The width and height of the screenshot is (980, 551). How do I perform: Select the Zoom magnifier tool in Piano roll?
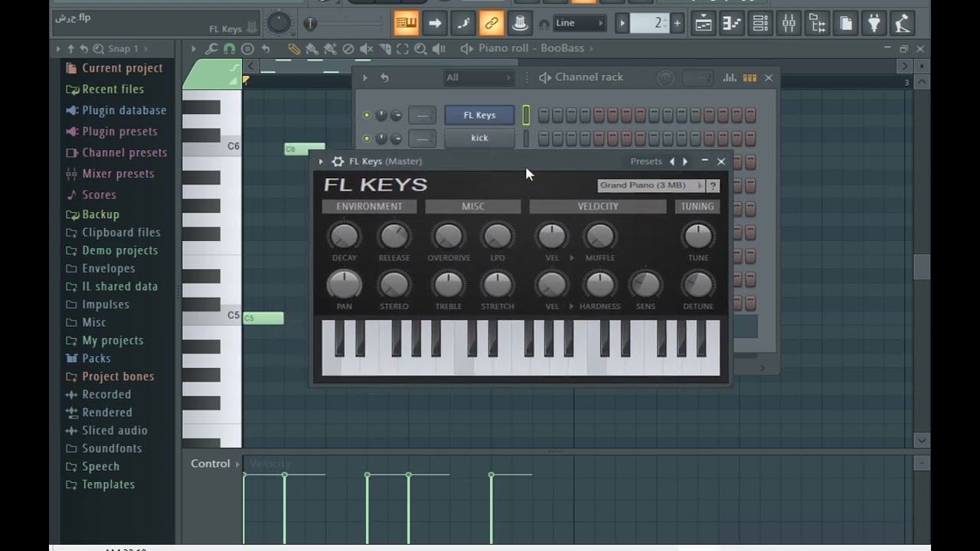(420, 49)
